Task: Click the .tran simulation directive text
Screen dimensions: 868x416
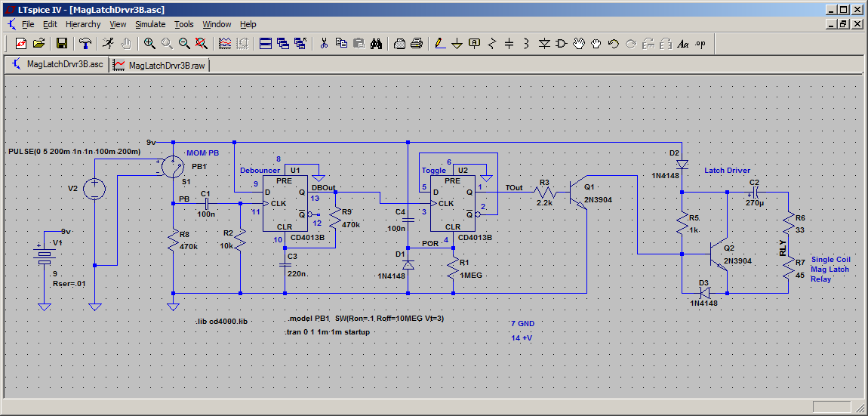Action: pyautogui.click(x=328, y=332)
